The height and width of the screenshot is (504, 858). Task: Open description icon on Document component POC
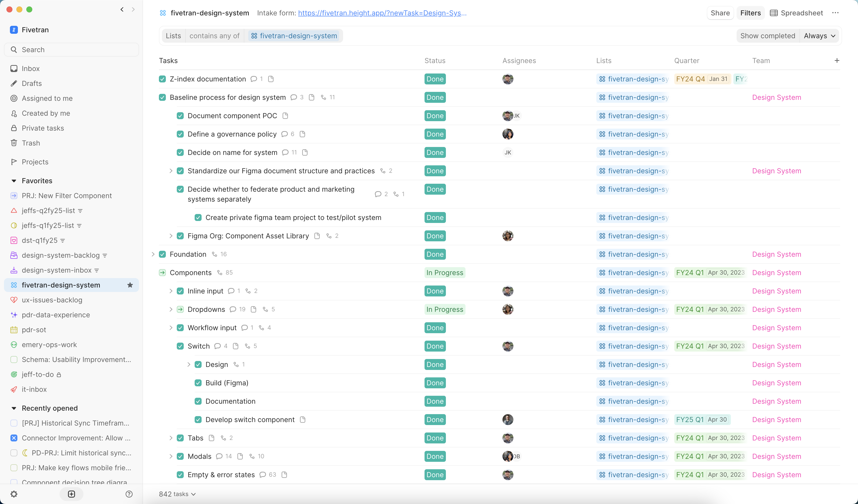[x=285, y=116]
